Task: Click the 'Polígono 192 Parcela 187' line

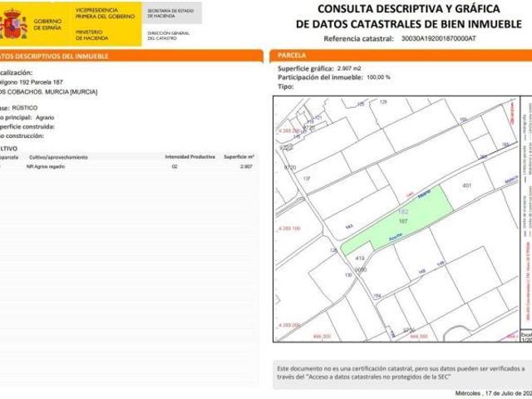Action: click(x=32, y=82)
